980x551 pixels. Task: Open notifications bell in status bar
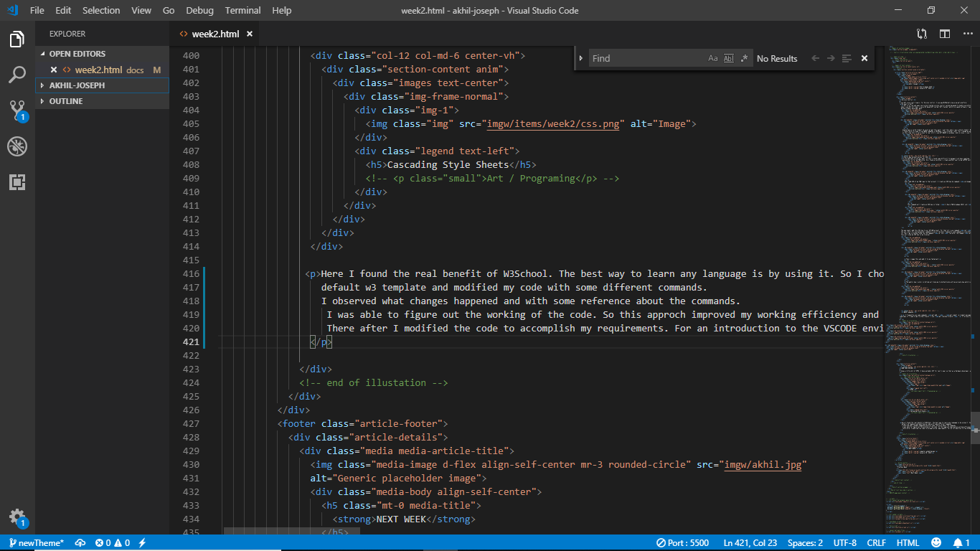pyautogui.click(x=958, y=543)
